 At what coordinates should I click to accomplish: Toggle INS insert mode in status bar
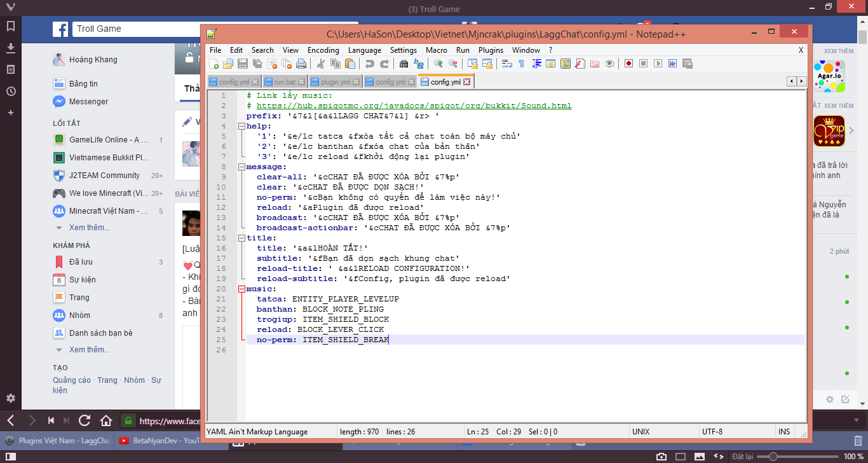point(784,432)
